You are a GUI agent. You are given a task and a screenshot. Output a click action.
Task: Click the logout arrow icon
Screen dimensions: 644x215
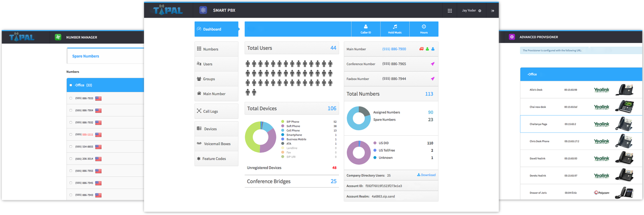tap(492, 11)
